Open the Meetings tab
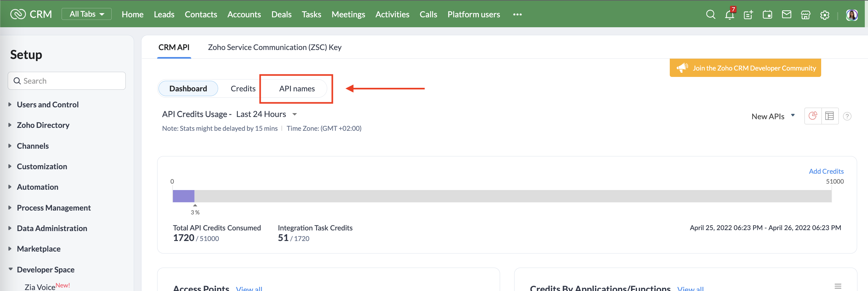The height and width of the screenshot is (291, 868). [348, 14]
